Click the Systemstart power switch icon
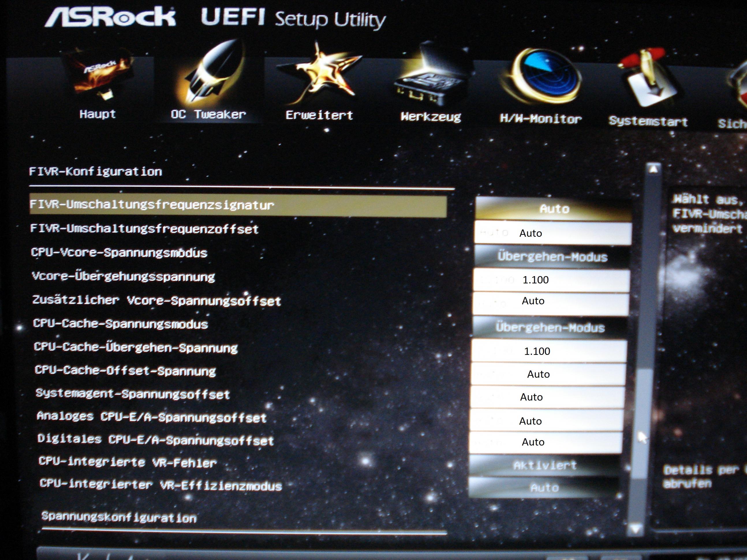747x560 pixels. (648, 79)
